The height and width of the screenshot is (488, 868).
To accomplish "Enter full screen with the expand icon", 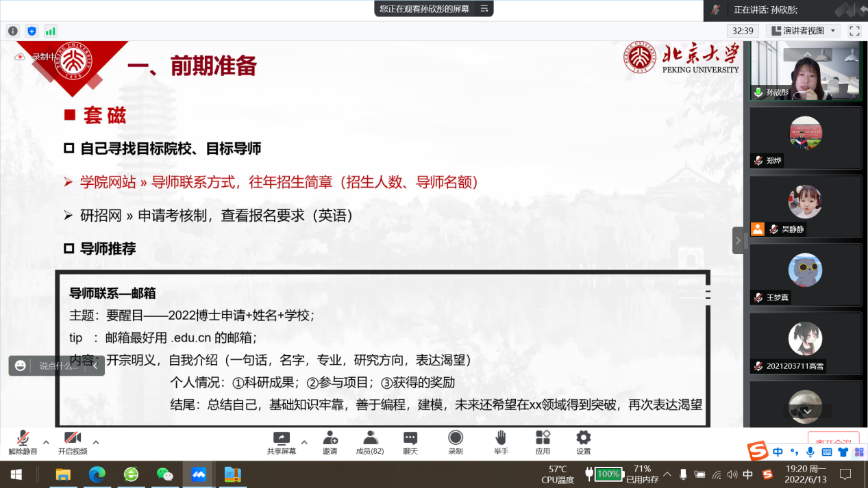I will [x=854, y=31].
